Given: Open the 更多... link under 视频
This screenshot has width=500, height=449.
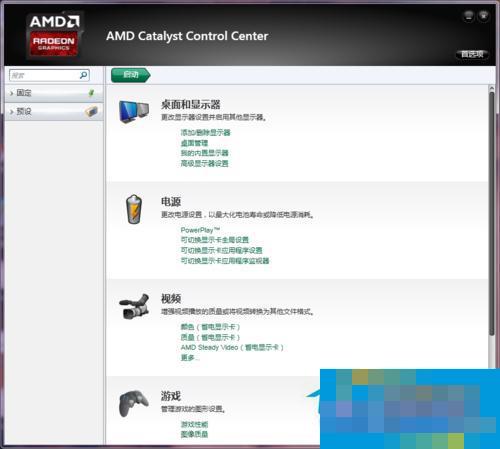Looking at the screenshot, I should pos(190,358).
